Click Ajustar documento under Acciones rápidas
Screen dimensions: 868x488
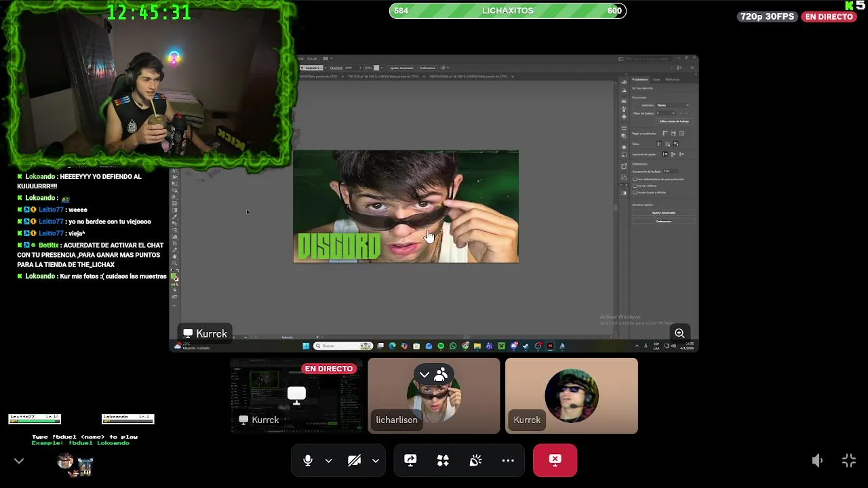(x=664, y=213)
